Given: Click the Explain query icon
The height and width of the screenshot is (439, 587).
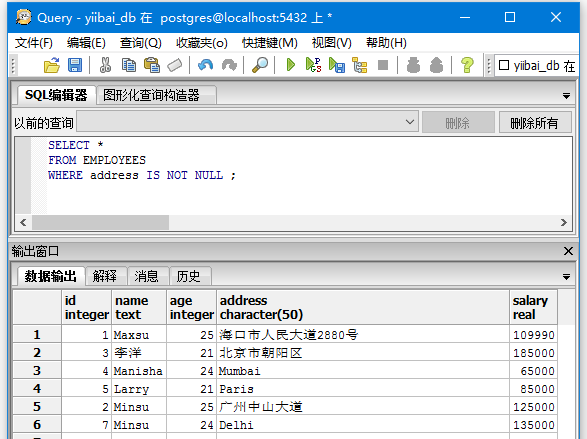Looking at the screenshot, I should tap(360, 65).
